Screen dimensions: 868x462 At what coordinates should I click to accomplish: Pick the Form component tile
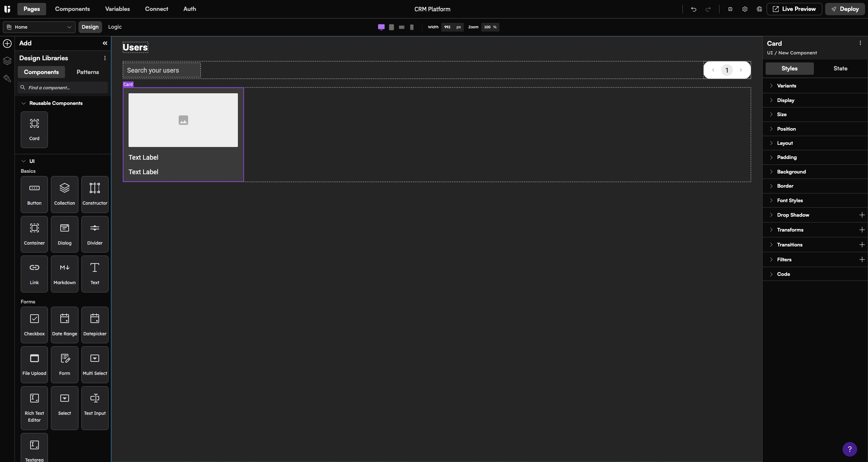64,364
